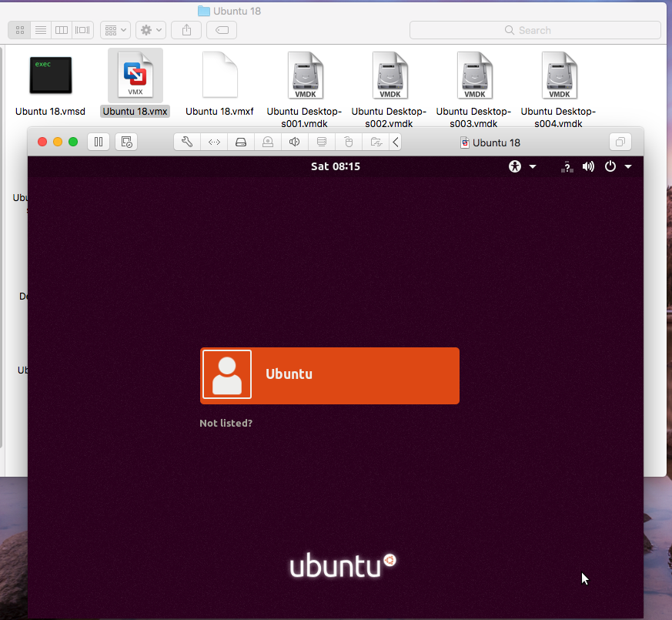Click the Not listed? link

(226, 423)
